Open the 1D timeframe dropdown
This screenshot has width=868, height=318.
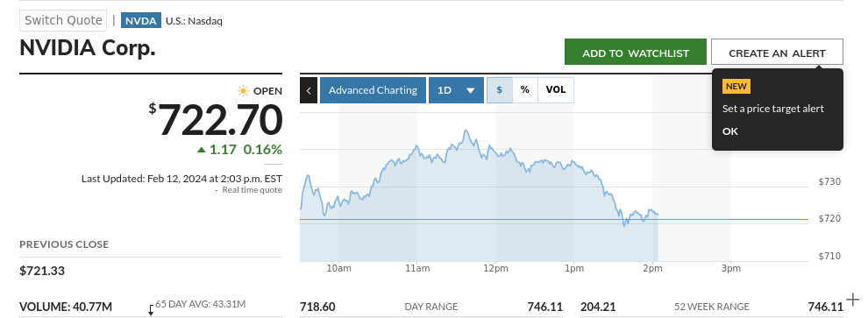[456, 90]
